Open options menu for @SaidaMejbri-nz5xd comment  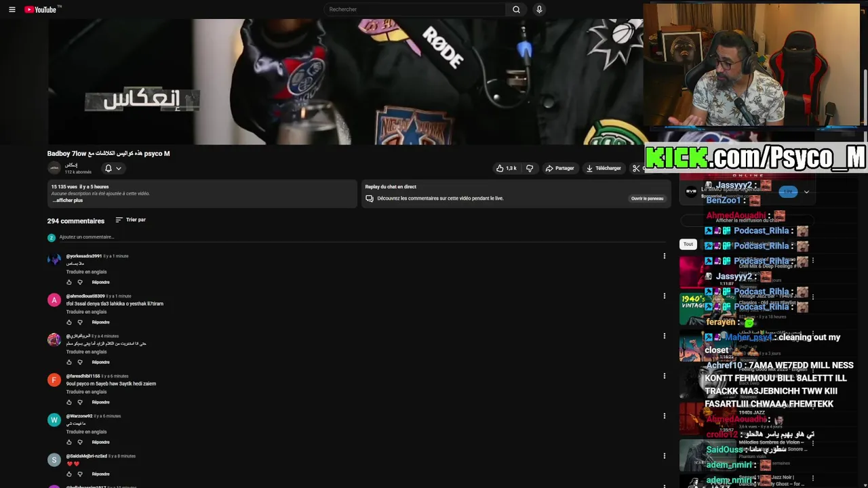(x=665, y=456)
